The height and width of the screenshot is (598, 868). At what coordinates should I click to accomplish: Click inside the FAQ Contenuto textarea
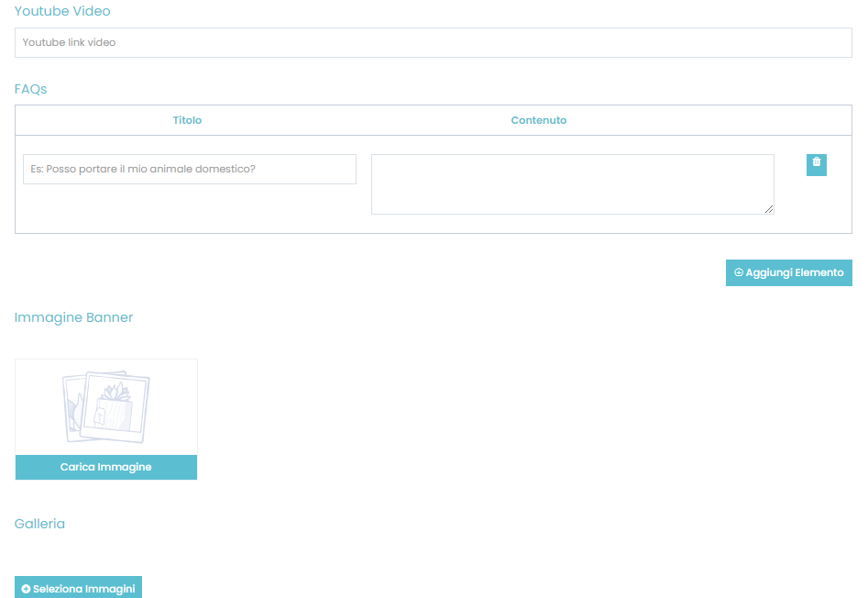[x=571, y=183]
